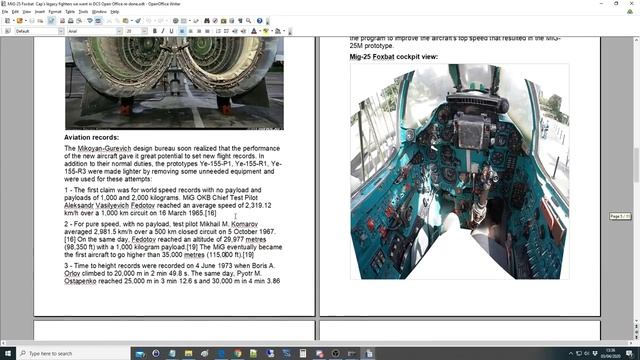Image resolution: width=640 pixels, height=360 pixels.
Task: Expand the Paste options arrow
Action: [132, 20]
